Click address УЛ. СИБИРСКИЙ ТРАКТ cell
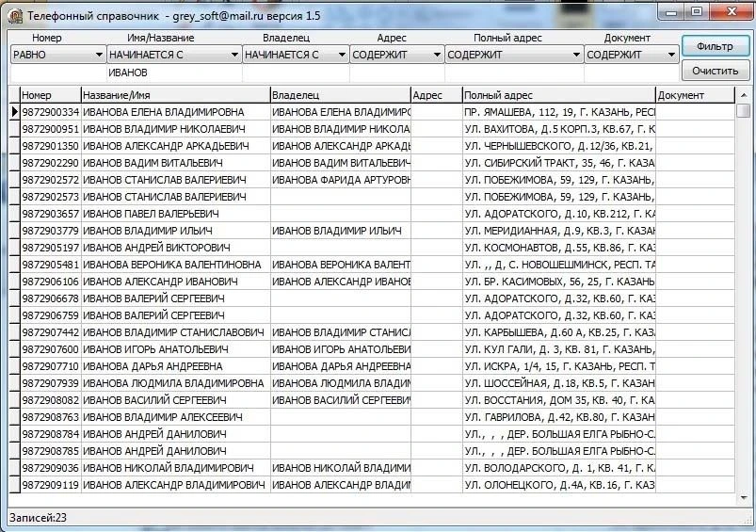The height and width of the screenshot is (532, 756). [559, 163]
